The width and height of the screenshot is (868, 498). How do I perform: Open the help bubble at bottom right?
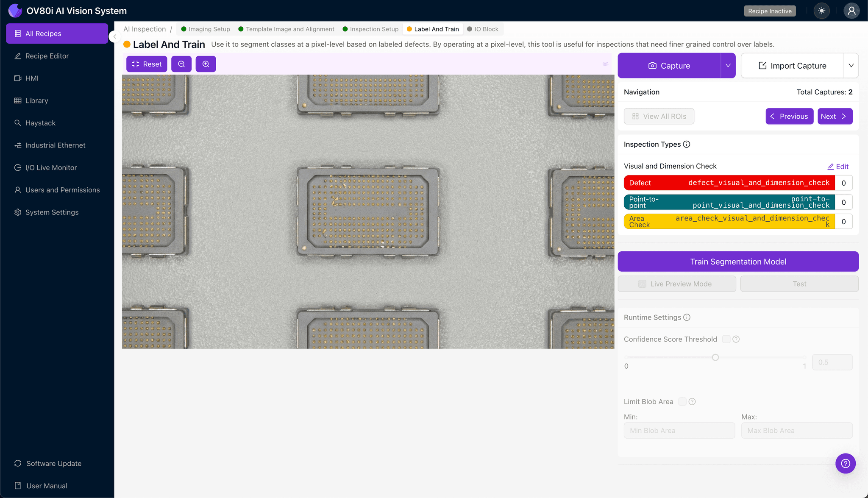(845, 463)
